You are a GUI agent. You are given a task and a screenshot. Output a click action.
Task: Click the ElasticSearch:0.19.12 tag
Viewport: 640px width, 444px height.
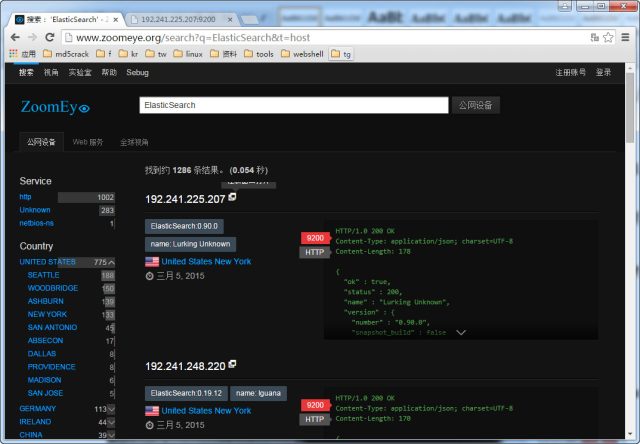pos(186,393)
